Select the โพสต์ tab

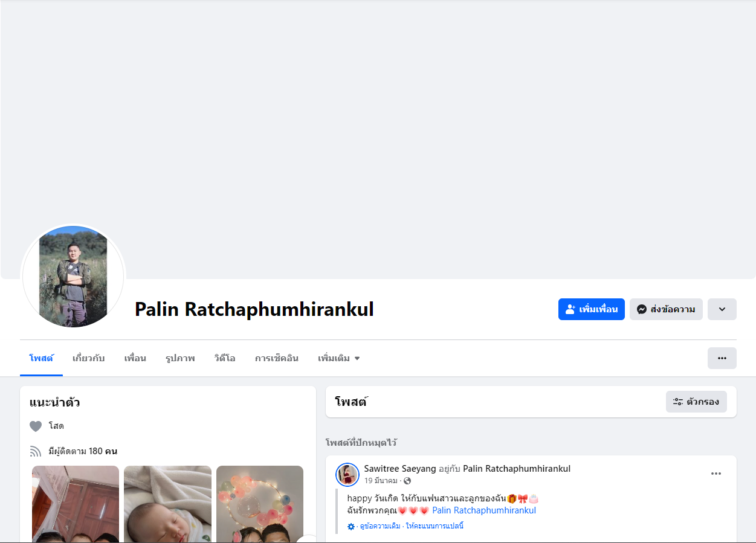[41, 358]
